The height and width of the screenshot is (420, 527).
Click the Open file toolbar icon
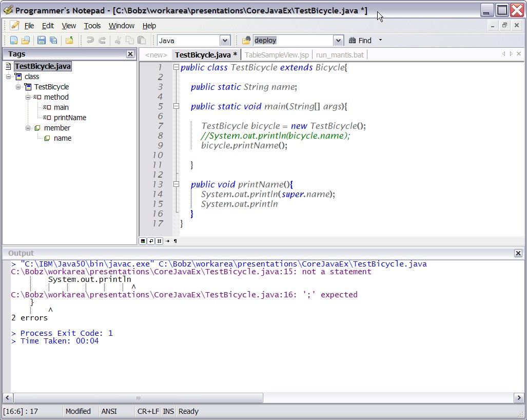pos(26,41)
